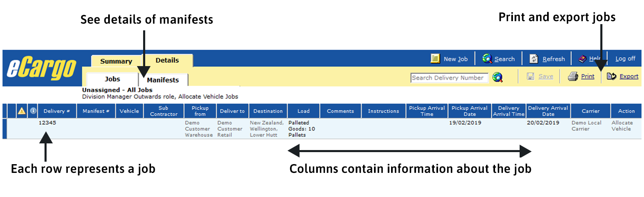The width and height of the screenshot is (644, 197).
Task: Click the Demo Local Carrier cell
Action: pyautogui.click(x=587, y=126)
